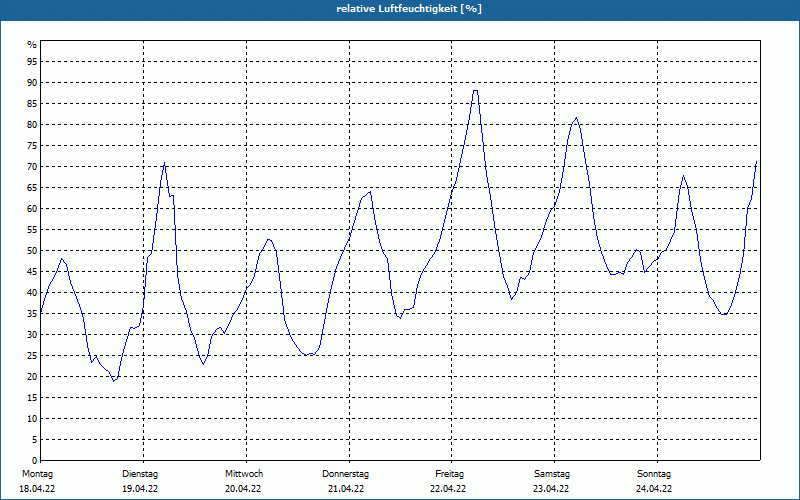
Task: Click the y-axis value 40
Action: click(32, 292)
